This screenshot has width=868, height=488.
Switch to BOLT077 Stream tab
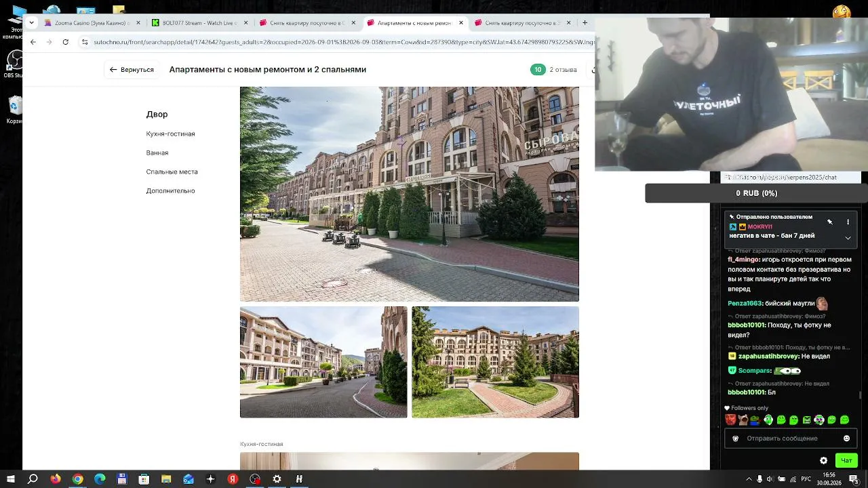pos(199,22)
